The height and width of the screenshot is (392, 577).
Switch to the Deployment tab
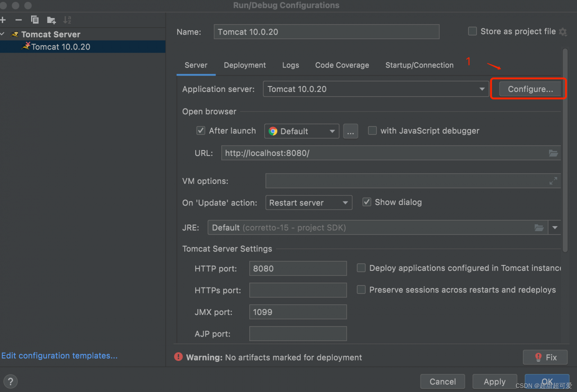(x=245, y=65)
